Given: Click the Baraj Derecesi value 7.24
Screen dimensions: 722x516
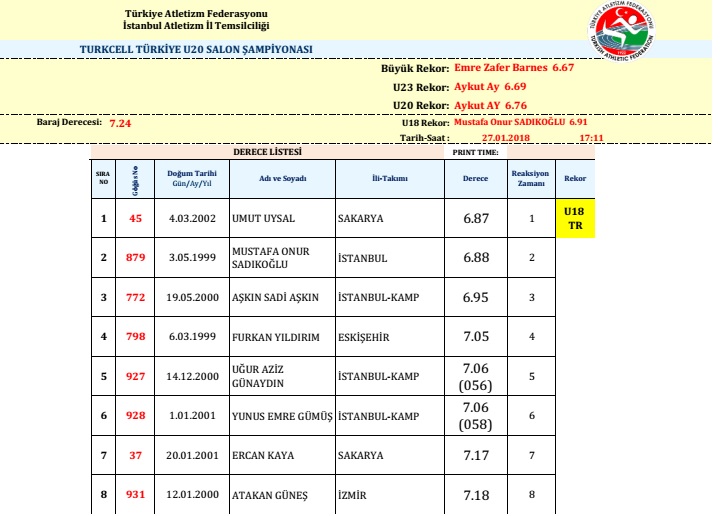Looking at the screenshot, I should [x=119, y=123].
